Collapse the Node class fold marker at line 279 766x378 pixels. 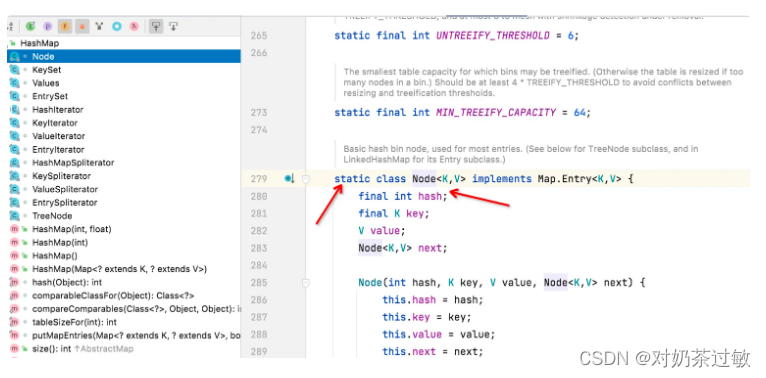[x=306, y=179]
